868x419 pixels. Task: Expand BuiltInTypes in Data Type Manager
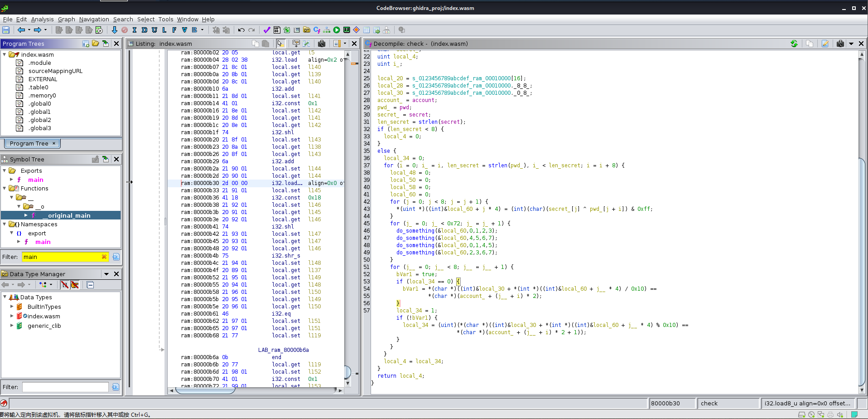(12, 307)
